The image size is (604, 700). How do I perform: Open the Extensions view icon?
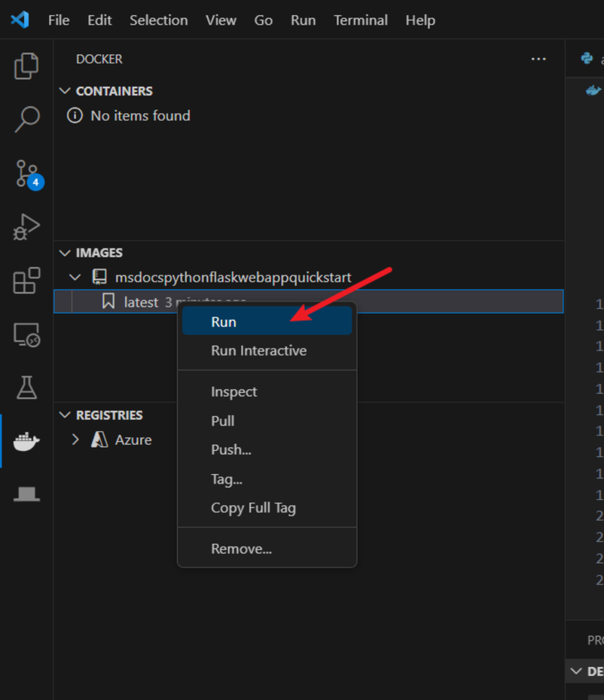pos(26,280)
